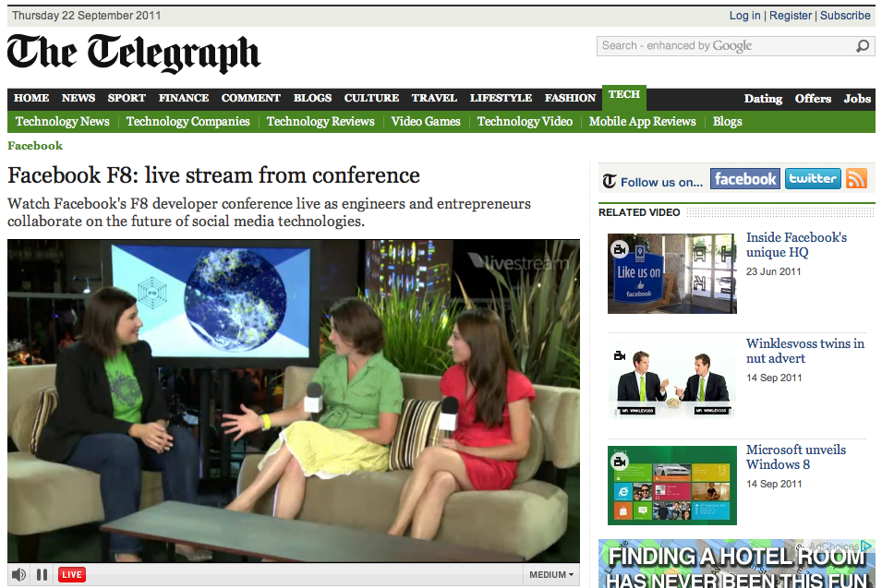Image resolution: width=882 pixels, height=588 pixels.
Task: Open the SPORT section
Action: (127, 98)
